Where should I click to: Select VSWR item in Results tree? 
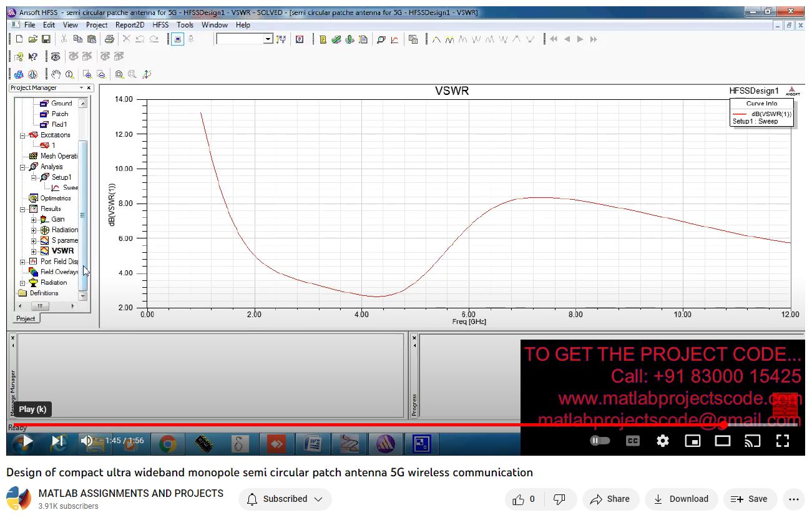click(62, 251)
